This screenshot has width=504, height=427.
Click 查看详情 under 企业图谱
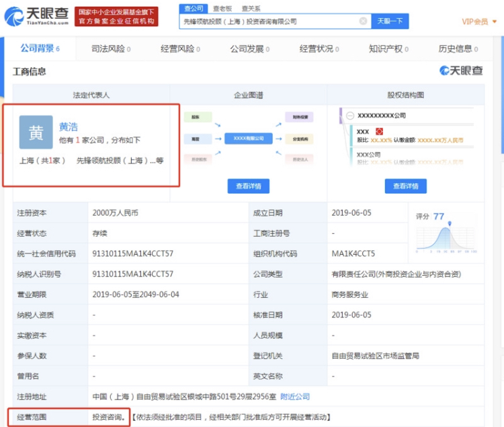[x=248, y=186]
